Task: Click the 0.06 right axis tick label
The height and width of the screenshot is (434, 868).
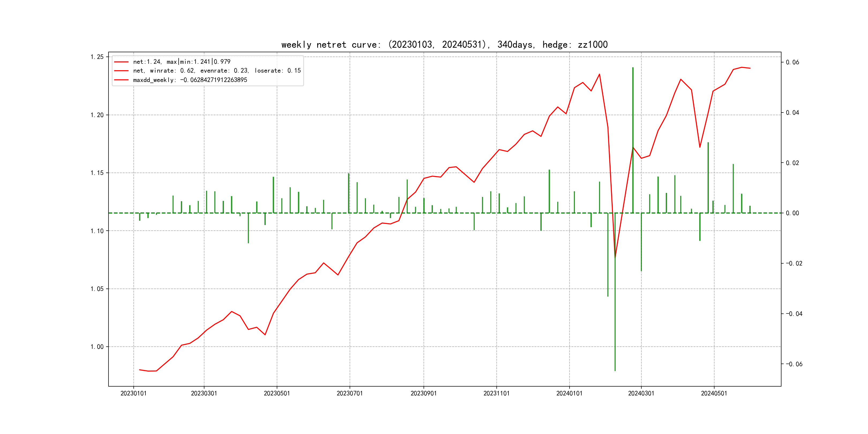Action: [x=792, y=62]
